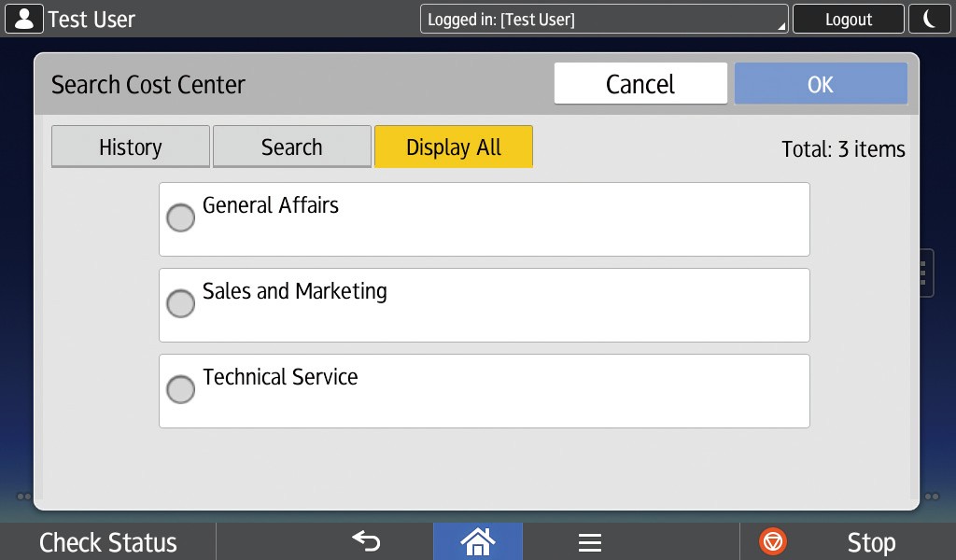Open the three-line menu icon

(x=589, y=542)
